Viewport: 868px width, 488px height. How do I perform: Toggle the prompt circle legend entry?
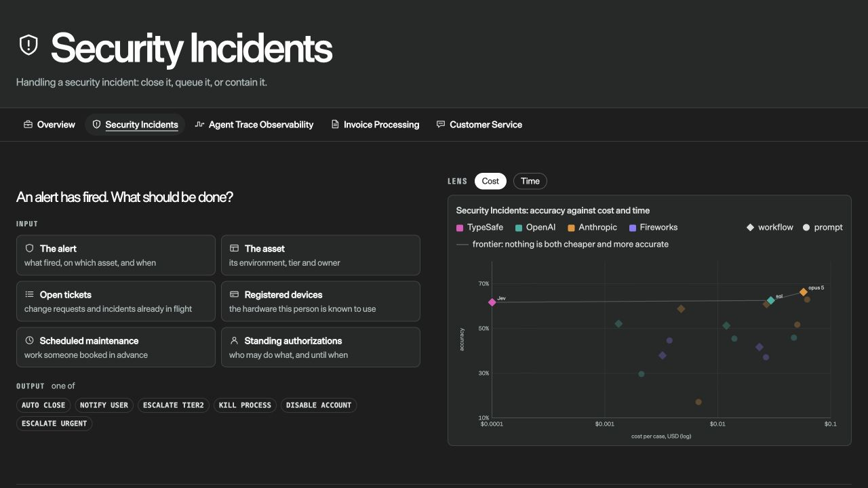[823, 227]
